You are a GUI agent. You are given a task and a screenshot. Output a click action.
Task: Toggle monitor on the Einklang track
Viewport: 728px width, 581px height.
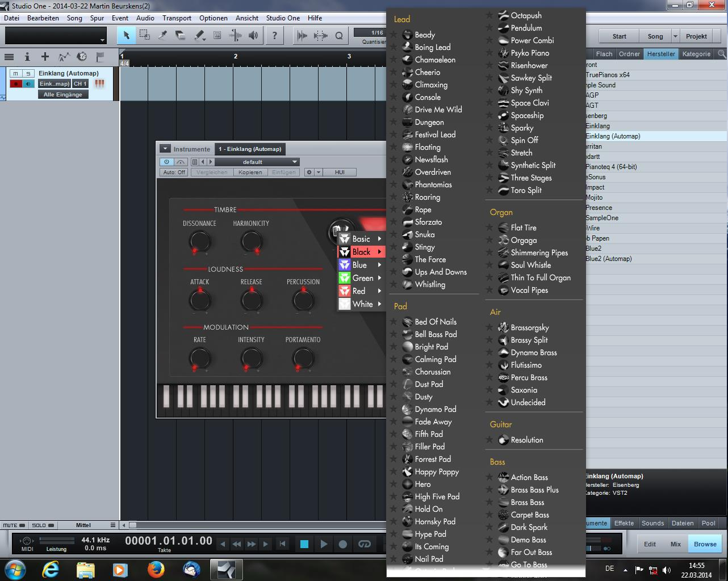coord(28,84)
